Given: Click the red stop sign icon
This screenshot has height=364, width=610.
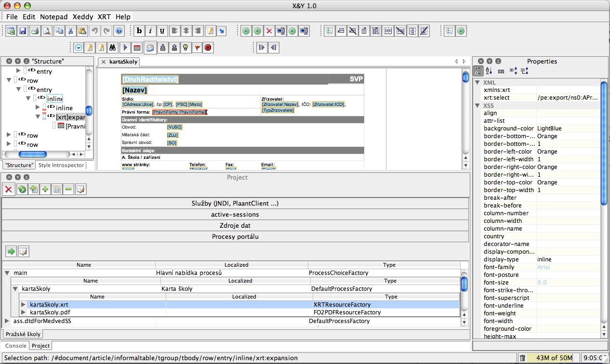Looking at the screenshot, I should point(208,48).
